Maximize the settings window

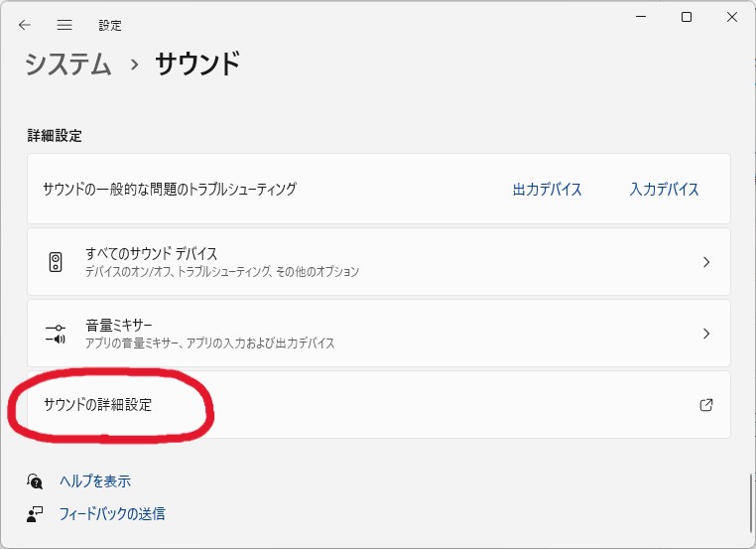[687, 17]
